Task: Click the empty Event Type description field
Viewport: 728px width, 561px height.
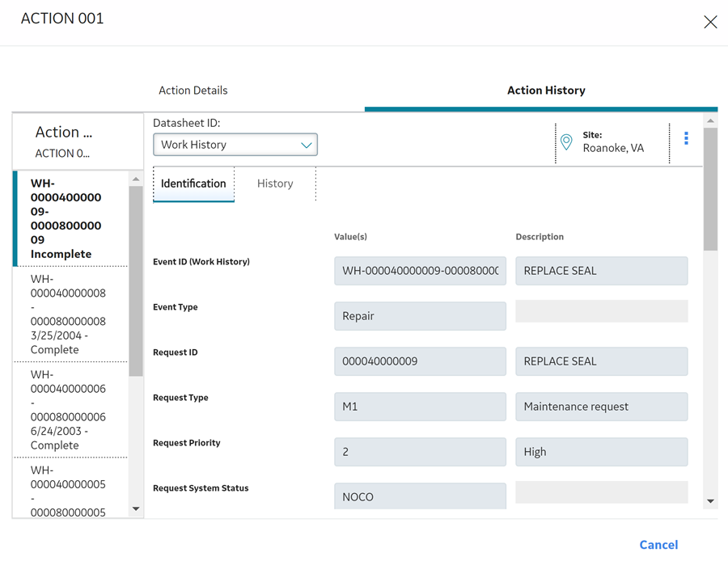Action: [x=602, y=311]
